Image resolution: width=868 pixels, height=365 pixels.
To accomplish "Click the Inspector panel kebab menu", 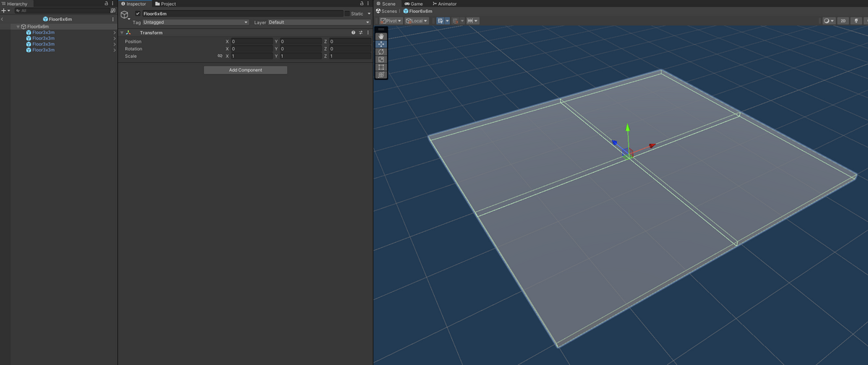I will tap(368, 4).
